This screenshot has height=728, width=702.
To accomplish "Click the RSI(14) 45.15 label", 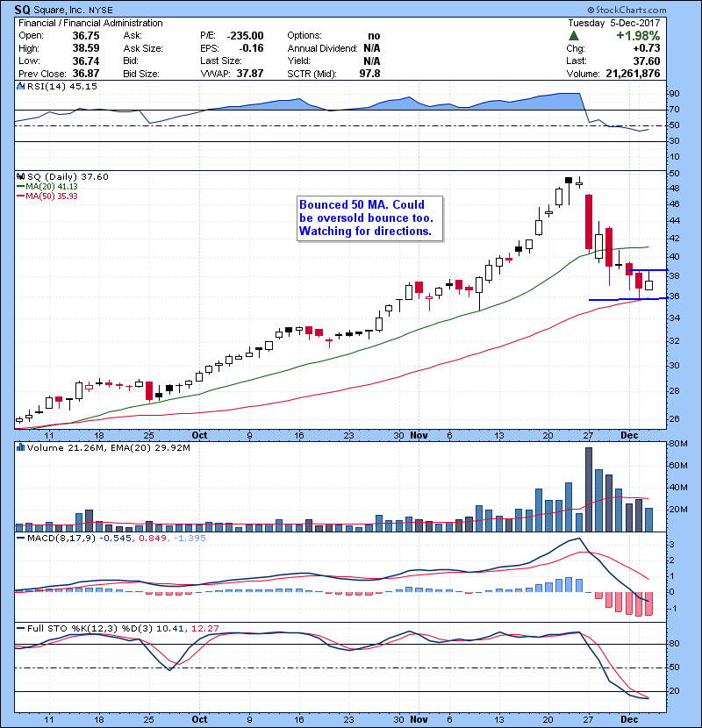I will (x=61, y=86).
